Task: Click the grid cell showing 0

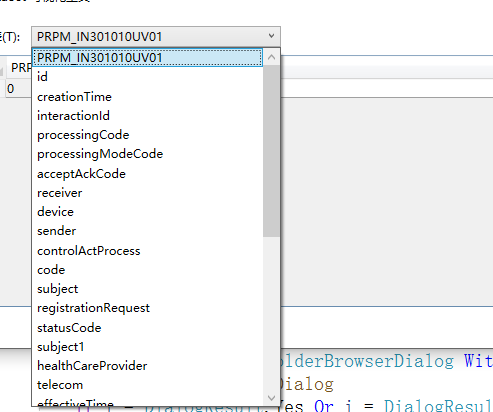Action: (17, 89)
